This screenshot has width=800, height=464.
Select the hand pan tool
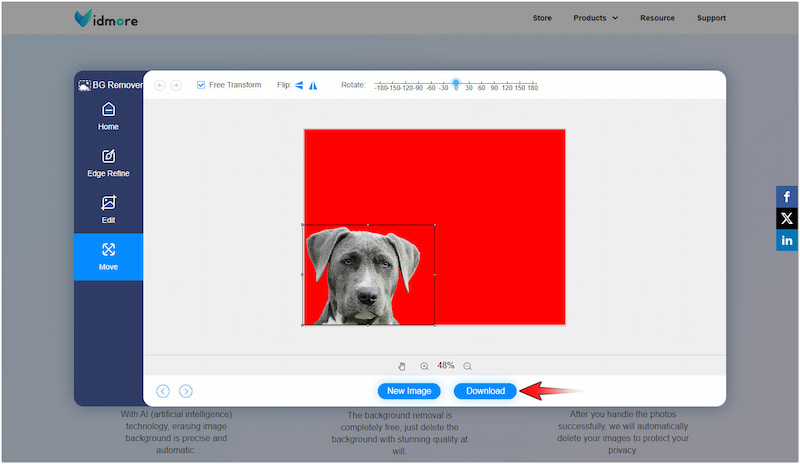click(402, 366)
